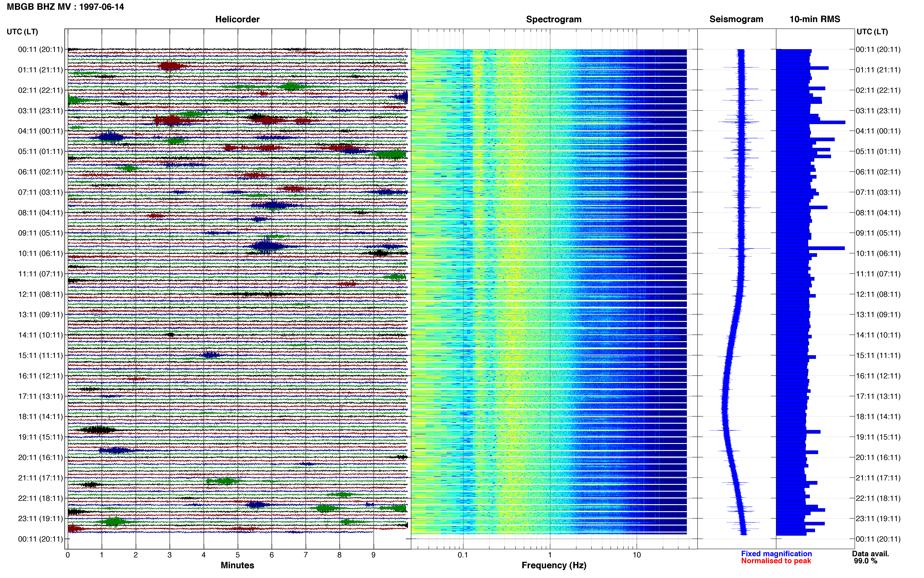
Task: Click the left time label '18:11 (14:11)'
Action: point(41,417)
